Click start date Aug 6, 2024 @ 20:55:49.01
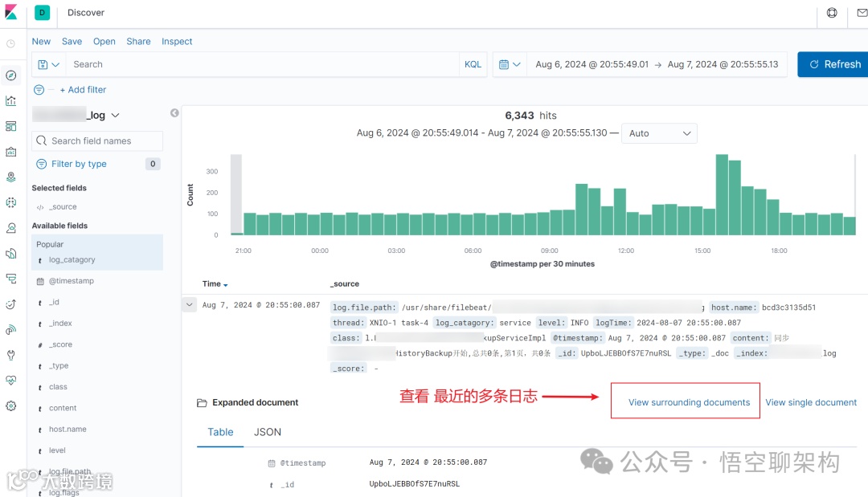 (592, 64)
